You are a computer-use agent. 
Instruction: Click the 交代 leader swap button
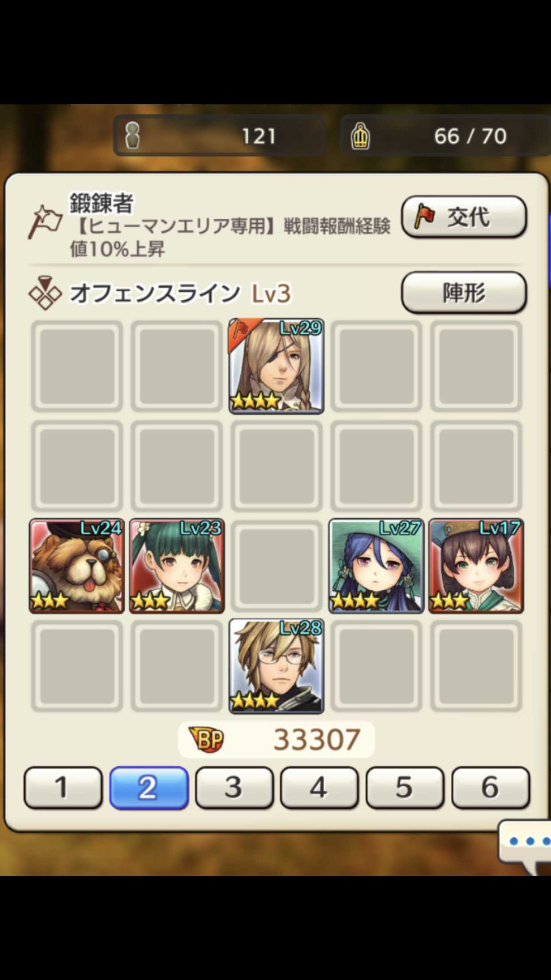click(464, 217)
